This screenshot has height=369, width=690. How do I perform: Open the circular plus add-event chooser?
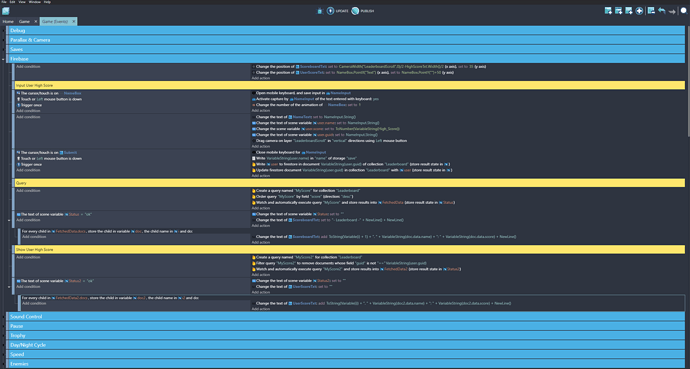click(x=639, y=11)
